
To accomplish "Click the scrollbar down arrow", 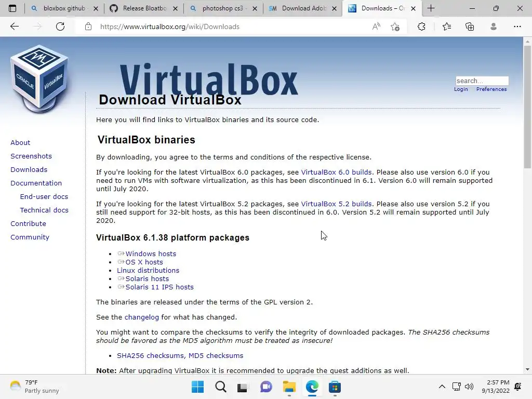I will (x=527, y=369).
